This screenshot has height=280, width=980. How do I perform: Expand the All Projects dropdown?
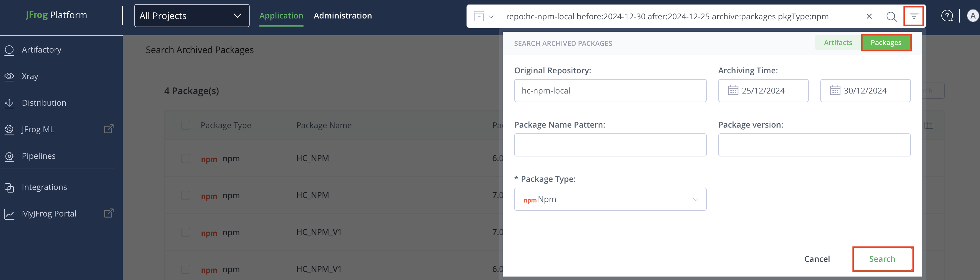click(192, 16)
